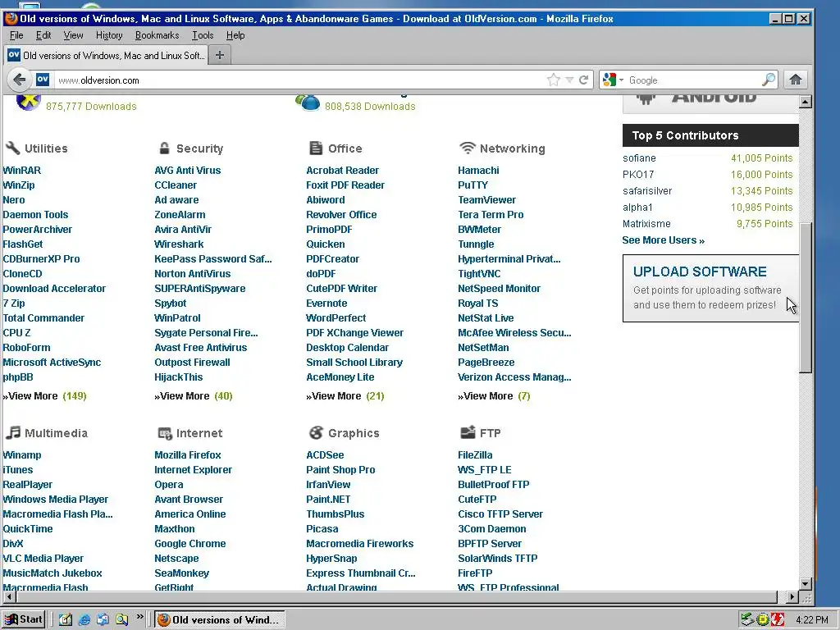Open the FileZilla link
This screenshot has width=840, height=630.
475,454
